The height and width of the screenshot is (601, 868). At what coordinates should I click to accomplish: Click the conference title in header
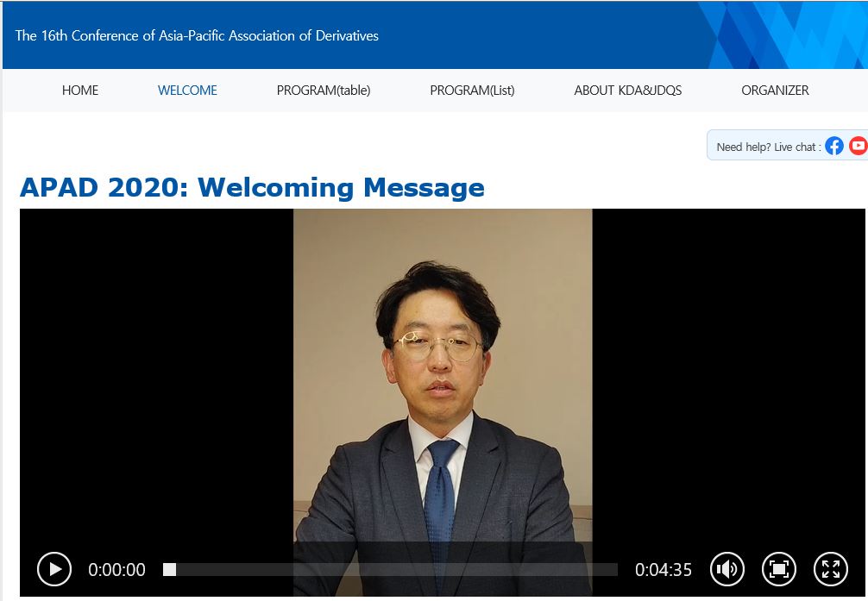pyautogui.click(x=197, y=36)
